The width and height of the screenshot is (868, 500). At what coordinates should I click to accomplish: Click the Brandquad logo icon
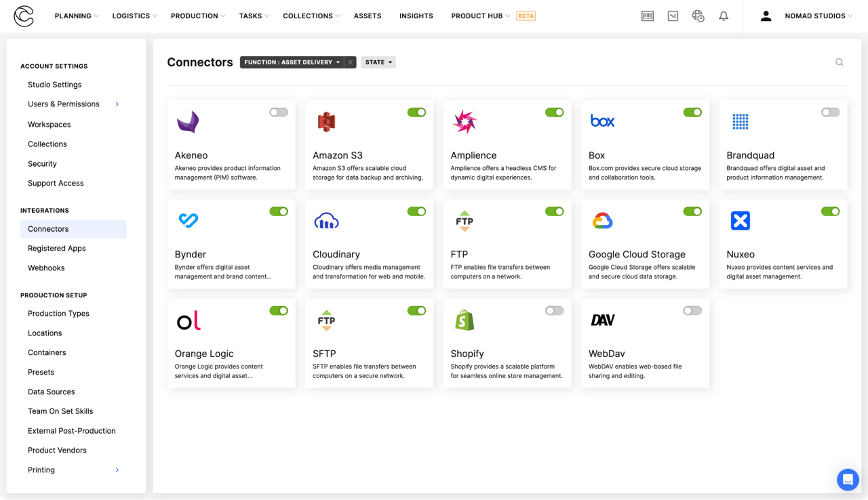(x=741, y=121)
